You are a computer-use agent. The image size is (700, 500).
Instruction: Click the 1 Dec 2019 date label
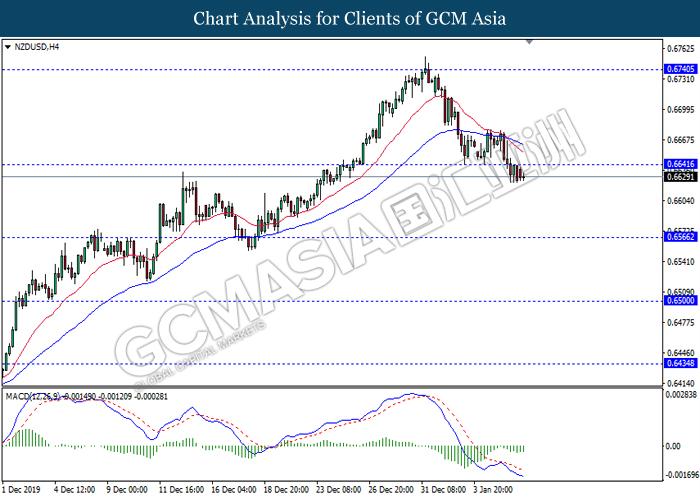pyautogui.click(x=21, y=490)
